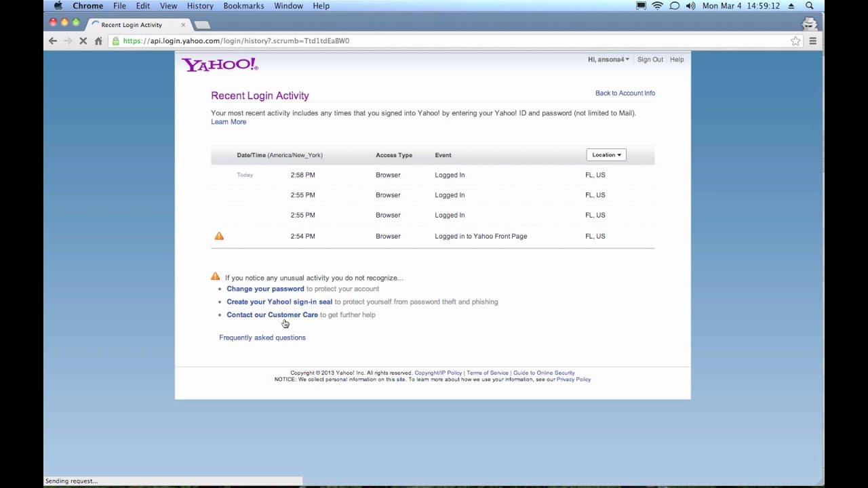Open the Chrome hamburger menu
This screenshot has width=868, height=488.
812,41
